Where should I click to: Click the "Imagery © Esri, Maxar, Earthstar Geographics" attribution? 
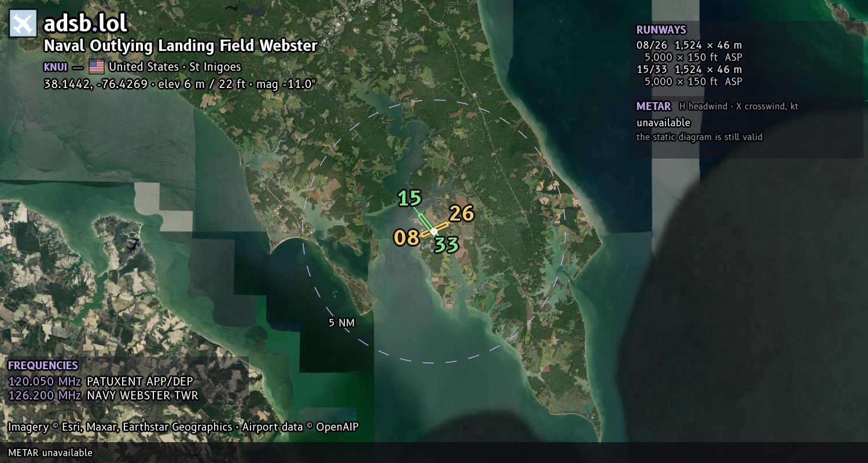coord(120,427)
